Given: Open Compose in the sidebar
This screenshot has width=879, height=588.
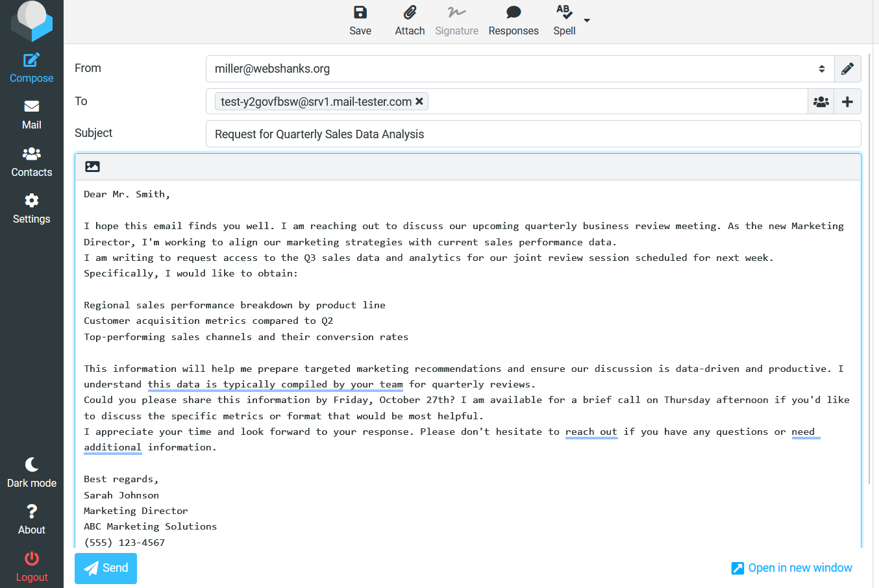Looking at the screenshot, I should (x=32, y=68).
